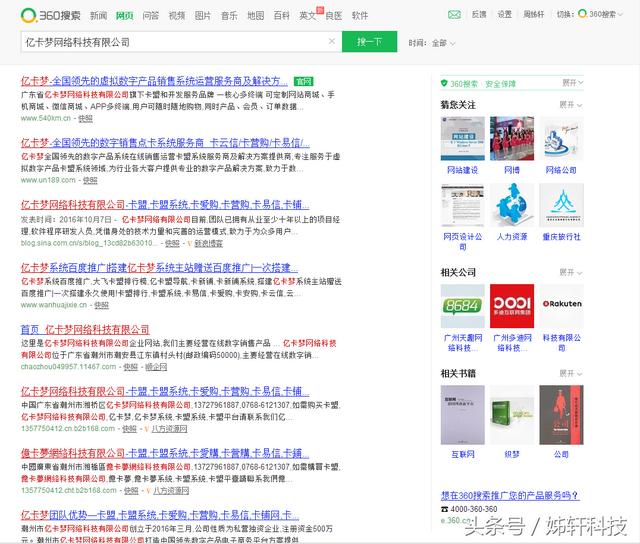Open the Rakuten company logo

561,306
